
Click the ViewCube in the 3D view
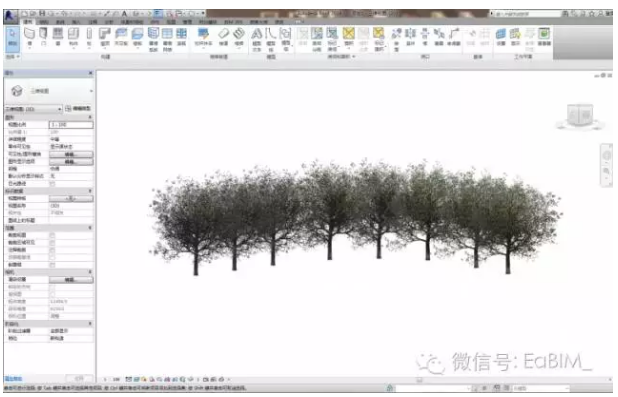coord(580,116)
